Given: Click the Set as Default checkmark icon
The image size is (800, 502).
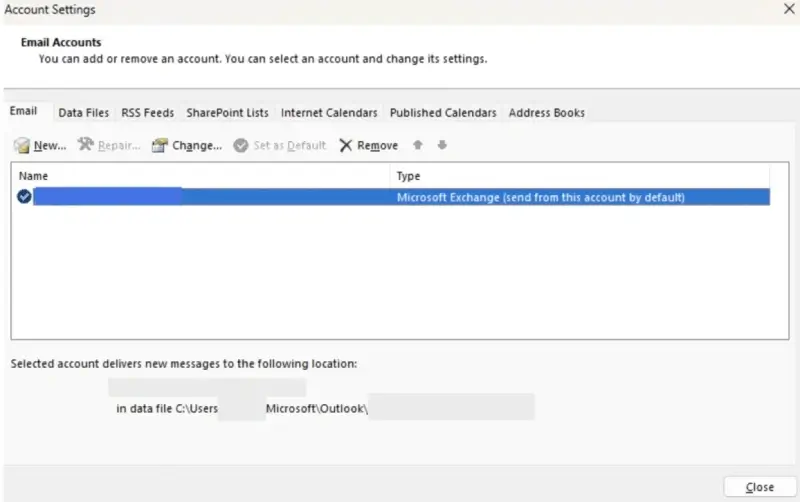Looking at the screenshot, I should pos(240,145).
